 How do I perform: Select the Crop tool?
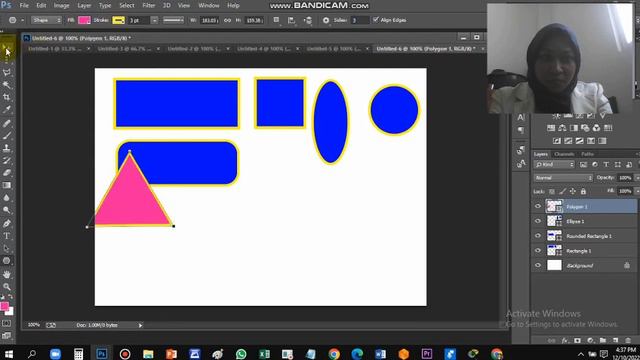[x=7, y=97]
